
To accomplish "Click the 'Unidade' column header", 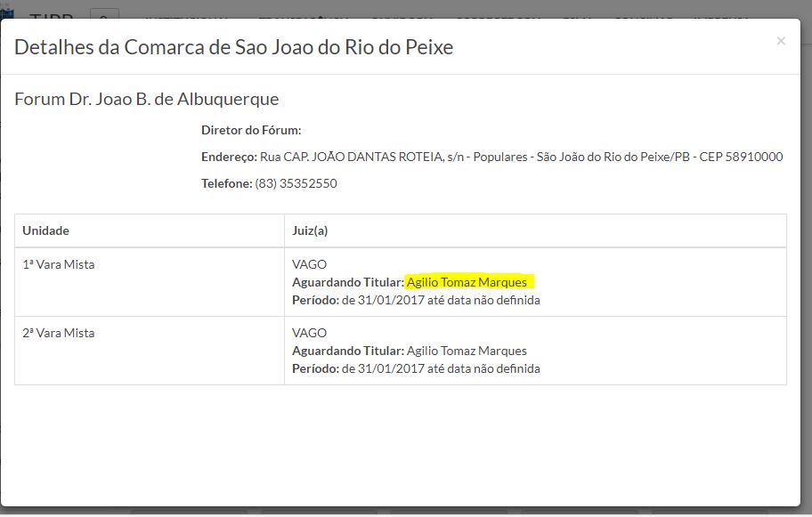I will [x=46, y=230].
